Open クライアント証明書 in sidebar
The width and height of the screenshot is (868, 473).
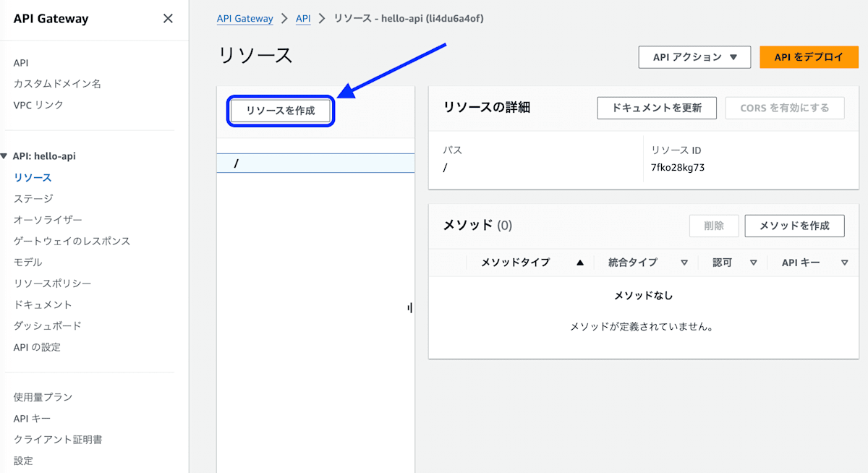tap(58, 439)
